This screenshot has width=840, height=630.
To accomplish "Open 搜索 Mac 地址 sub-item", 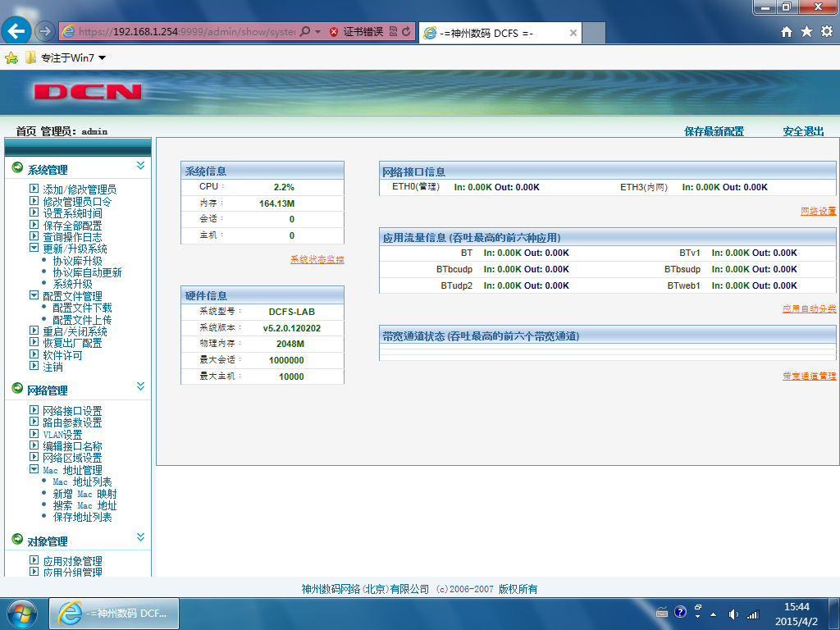I will point(84,505).
